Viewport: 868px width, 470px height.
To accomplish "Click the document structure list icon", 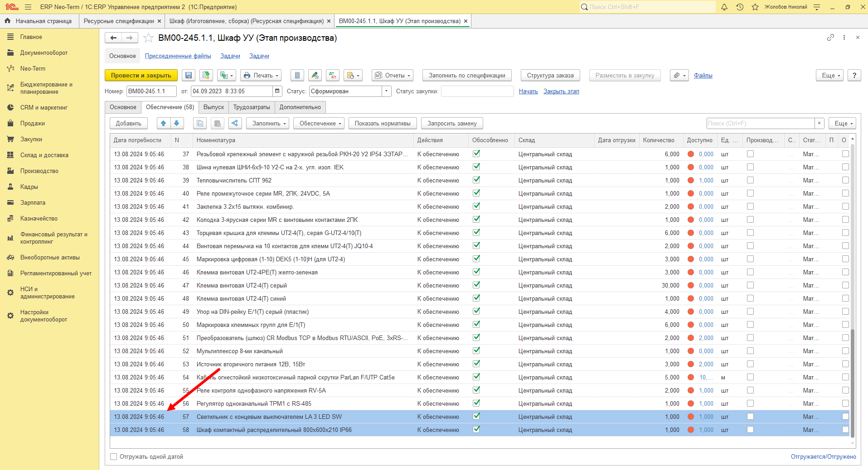I will (x=297, y=76).
